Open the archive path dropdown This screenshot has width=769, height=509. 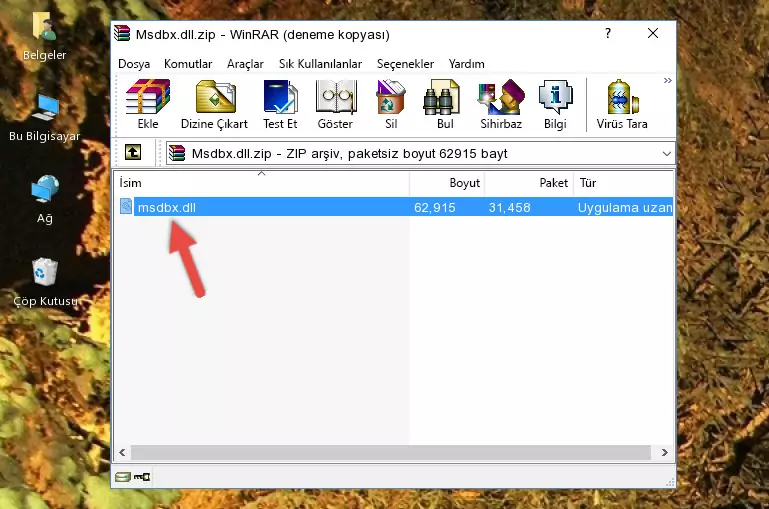point(666,153)
